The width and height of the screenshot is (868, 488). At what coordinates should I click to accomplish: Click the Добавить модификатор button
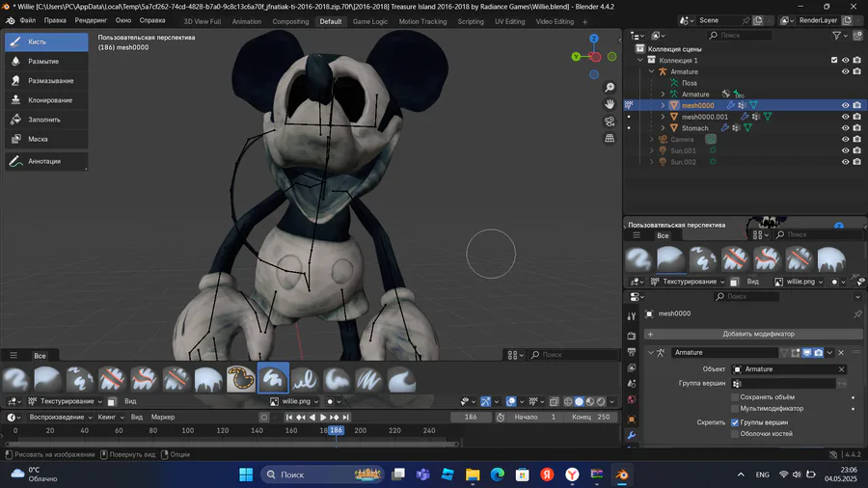click(753, 335)
